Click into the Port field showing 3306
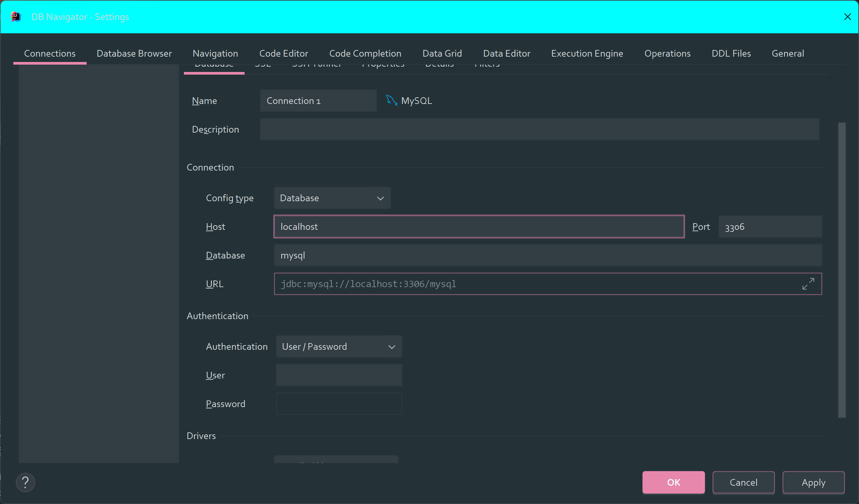 [x=770, y=227]
